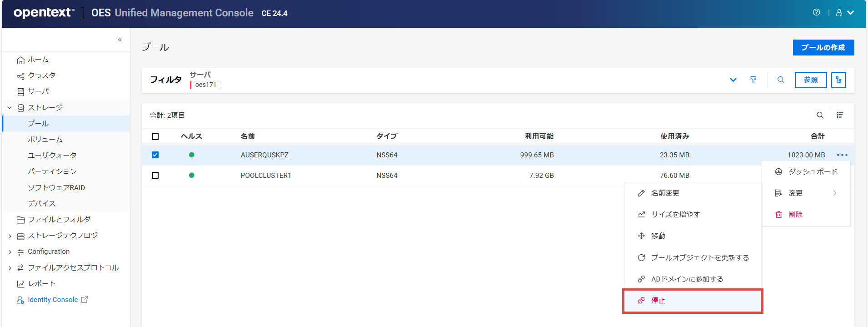Open the three-dot actions for AUSERQUSKPZ

pos(842,155)
